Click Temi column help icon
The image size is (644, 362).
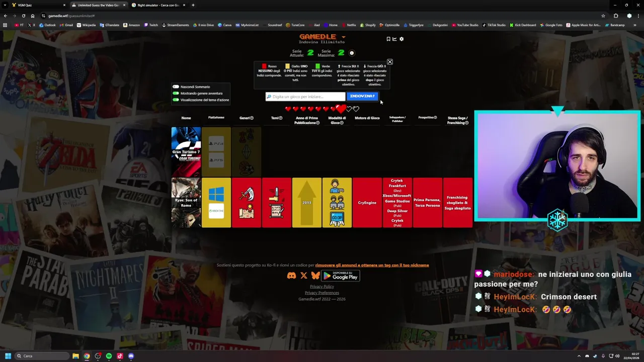tap(281, 118)
